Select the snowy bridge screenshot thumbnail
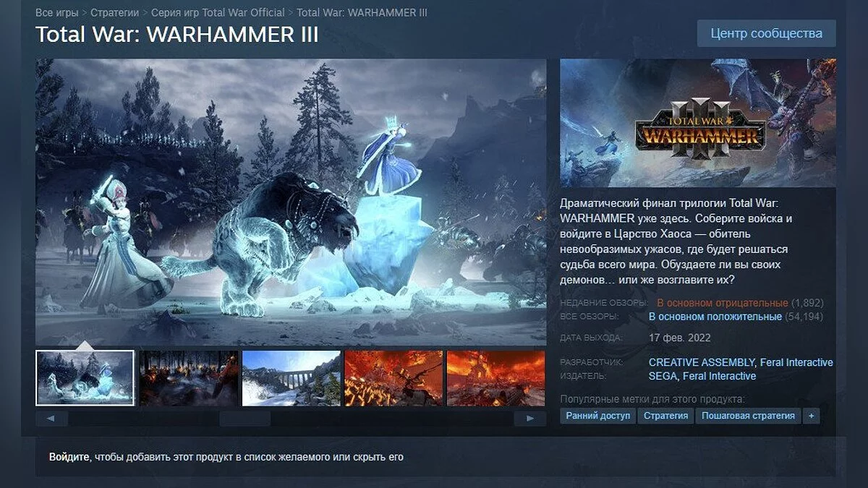 pos(292,378)
